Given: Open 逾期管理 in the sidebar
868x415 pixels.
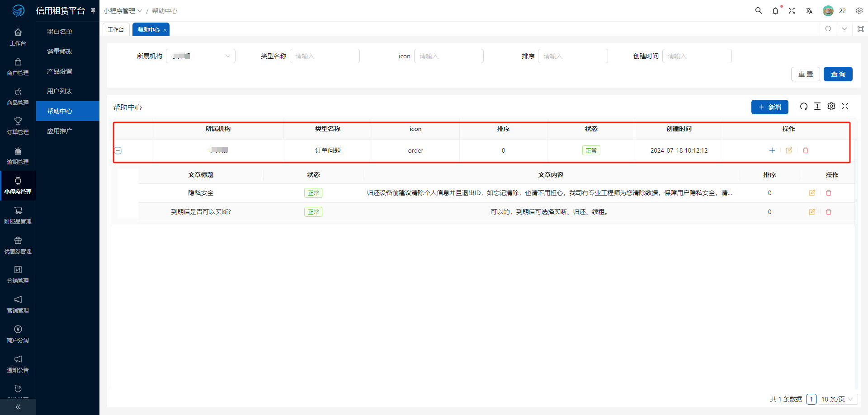Looking at the screenshot, I should tap(18, 156).
